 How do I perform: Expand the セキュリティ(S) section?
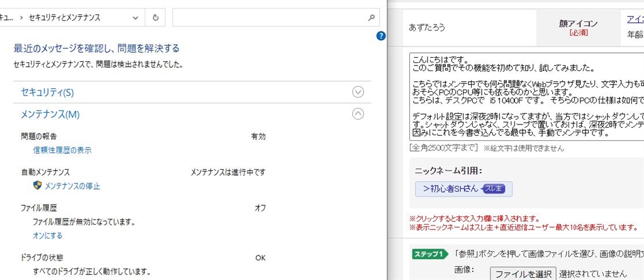click(358, 92)
